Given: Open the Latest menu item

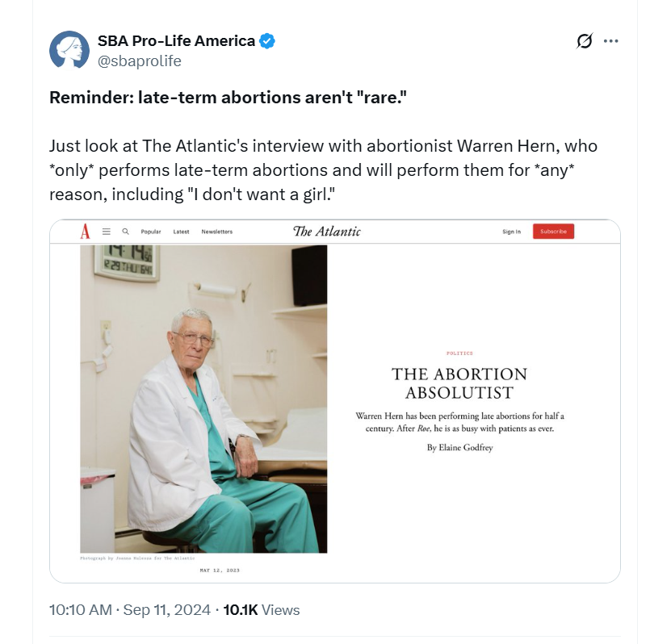Looking at the screenshot, I should (181, 232).
